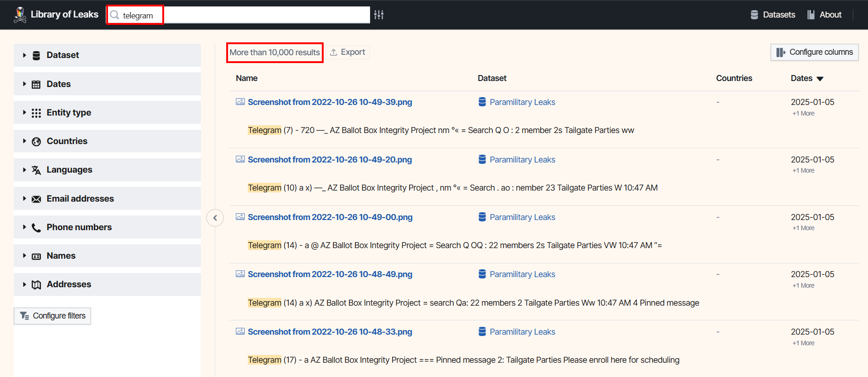Open Screenshot from 2022-10-26 10-48-33.png
The height and width of the screenshot is (377, 868).
click(x=330, y=331)
